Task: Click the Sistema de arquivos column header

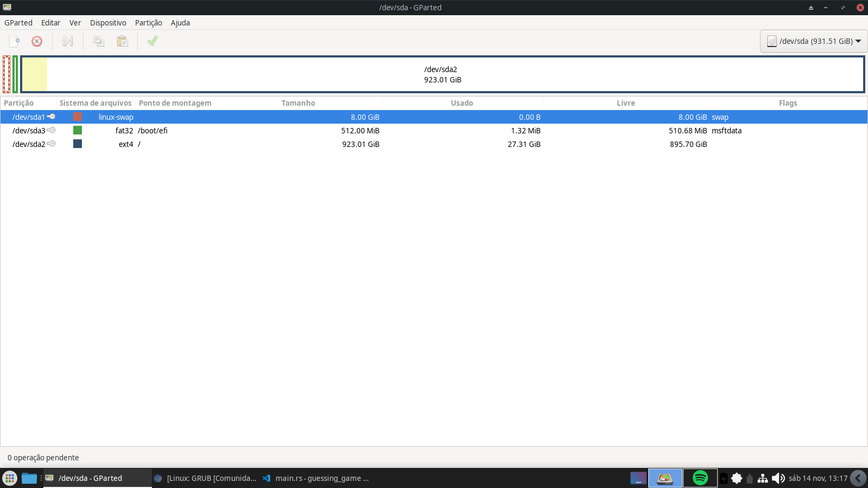Action: pos(95,103)
